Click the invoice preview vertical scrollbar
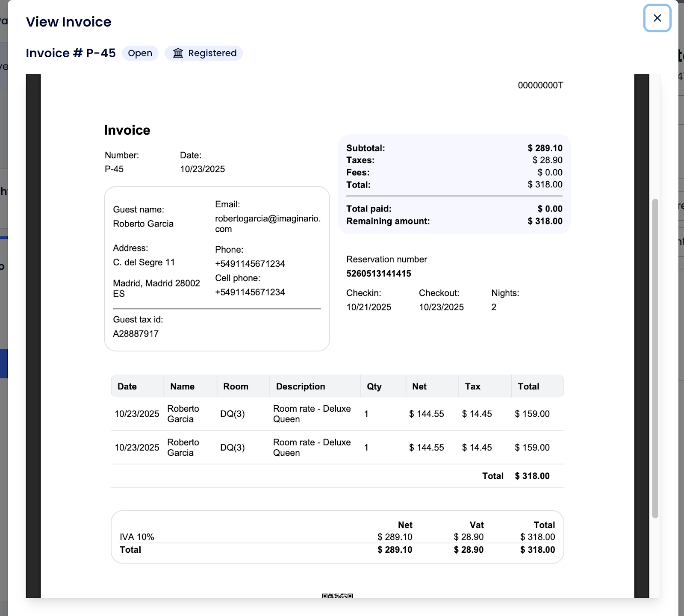The image size is (684, 616). [655, 358]
